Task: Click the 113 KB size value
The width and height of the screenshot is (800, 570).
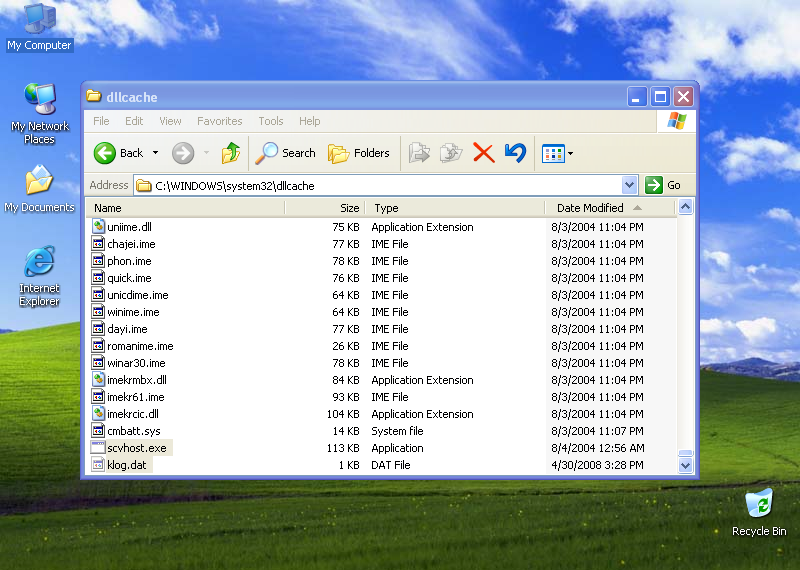Action: (x=343, y=448)
